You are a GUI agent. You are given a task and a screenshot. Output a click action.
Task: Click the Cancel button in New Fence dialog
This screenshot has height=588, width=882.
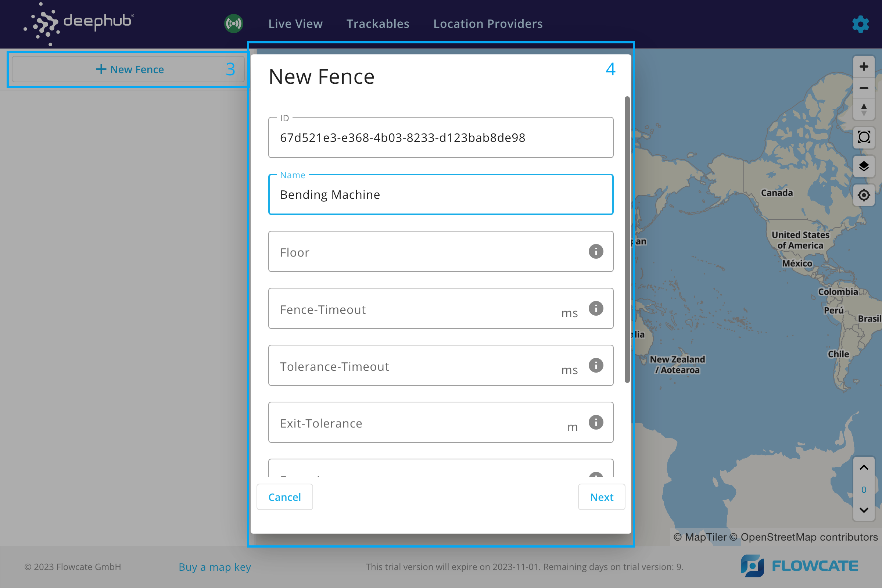(284, 497)
